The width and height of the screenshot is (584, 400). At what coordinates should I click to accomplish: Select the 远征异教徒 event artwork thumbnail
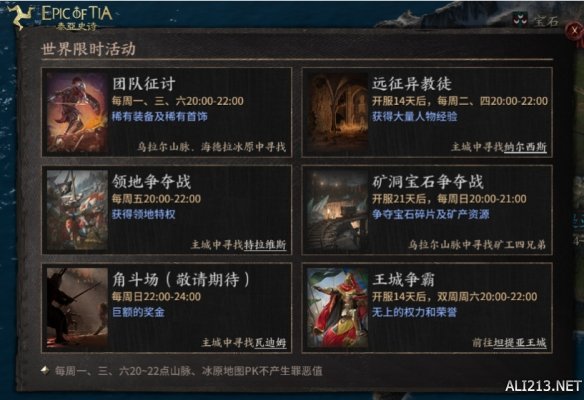pos(337,112)
